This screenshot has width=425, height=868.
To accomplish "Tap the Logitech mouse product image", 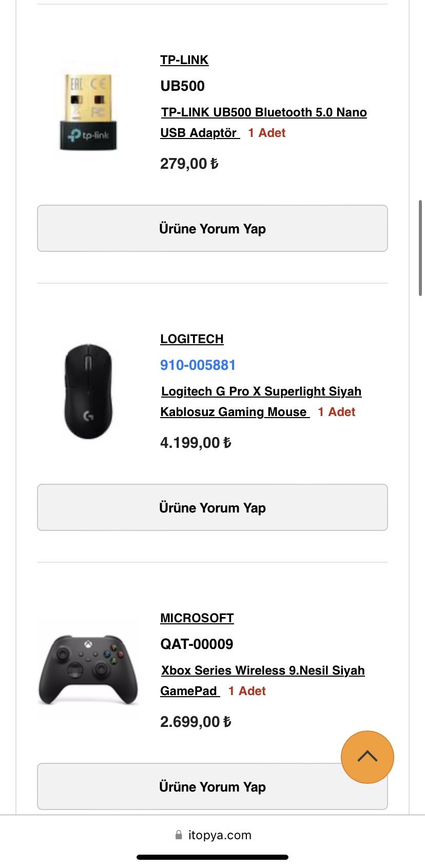I will [88, 391].
